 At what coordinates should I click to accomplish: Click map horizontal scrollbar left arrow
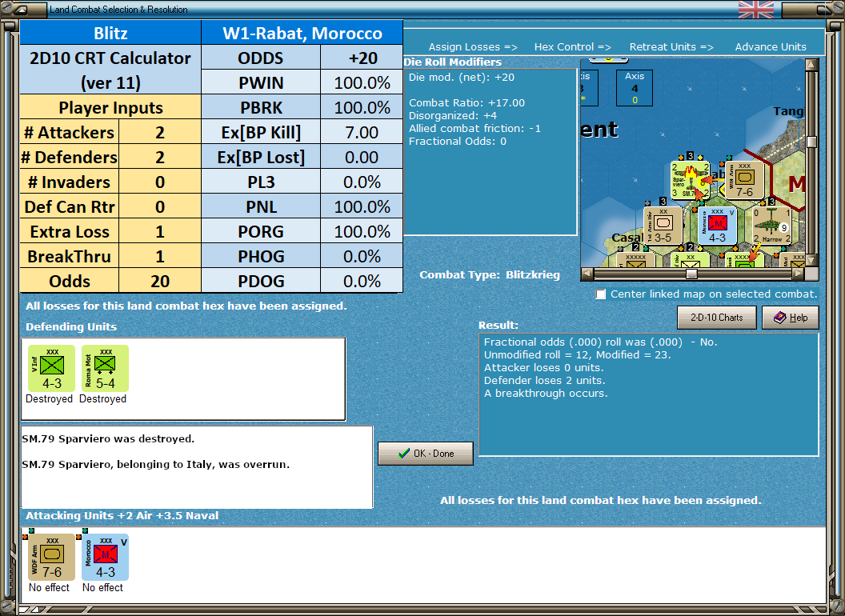point(587,274)
